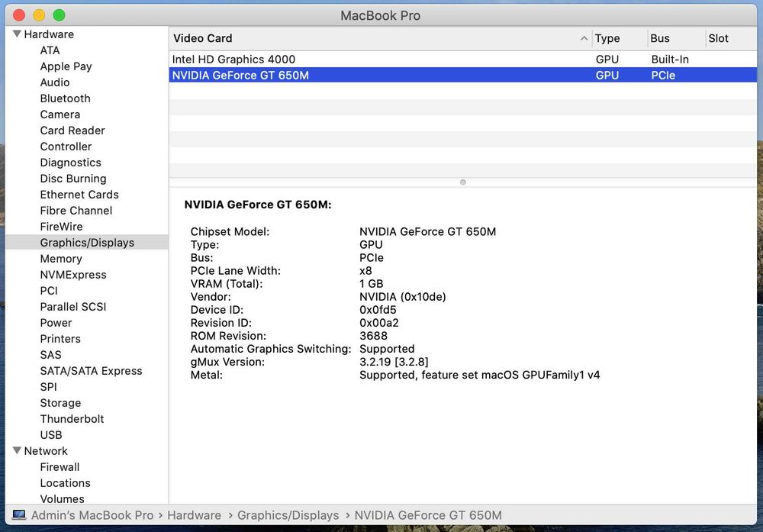Open Bluetooth hardware info

[x=65, y=98]
